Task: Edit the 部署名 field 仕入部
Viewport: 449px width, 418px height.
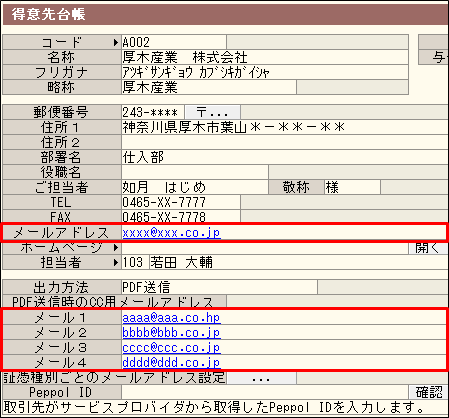Action: click(x=285, y=157)
